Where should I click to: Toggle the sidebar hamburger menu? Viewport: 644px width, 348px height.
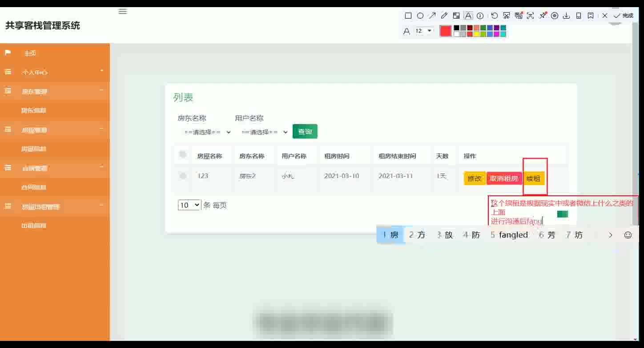click(123, 12)
